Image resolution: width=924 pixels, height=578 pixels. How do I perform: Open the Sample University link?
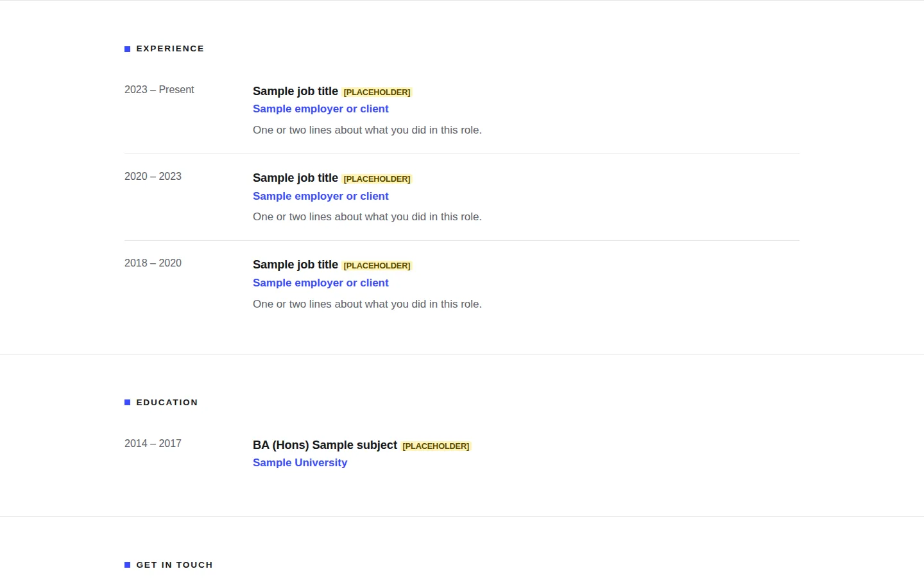click(x=300, y=463)
